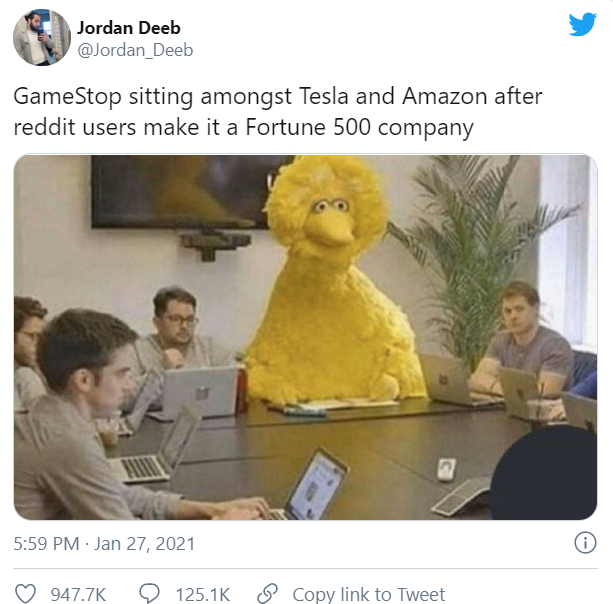This screenshot has width=613, height=604.
Task: Click the 947.7K likes count
Action: point(78,594)
